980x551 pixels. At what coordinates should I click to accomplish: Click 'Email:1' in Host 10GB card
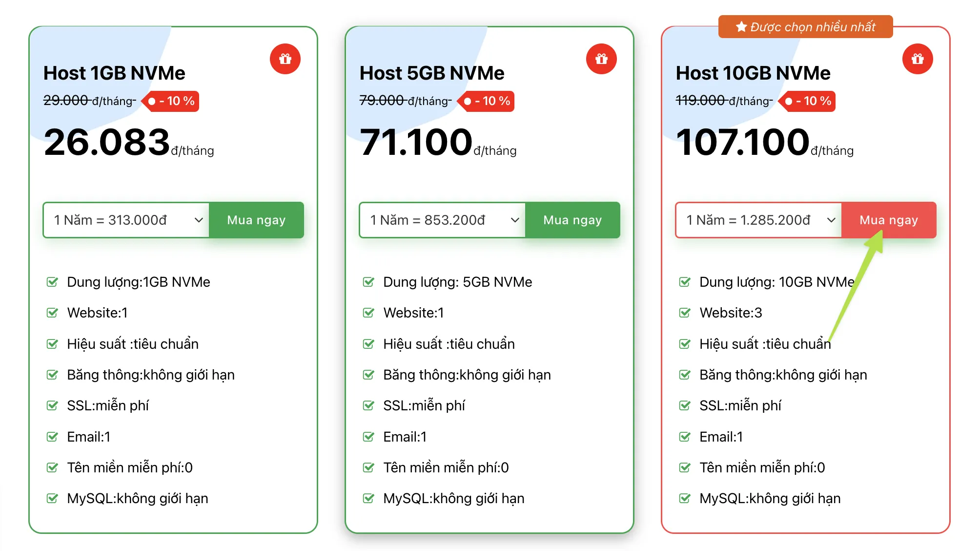721,437
